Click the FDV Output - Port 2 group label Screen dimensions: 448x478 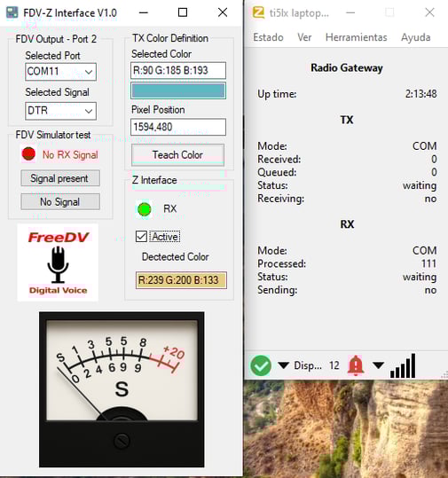[56, 39]
